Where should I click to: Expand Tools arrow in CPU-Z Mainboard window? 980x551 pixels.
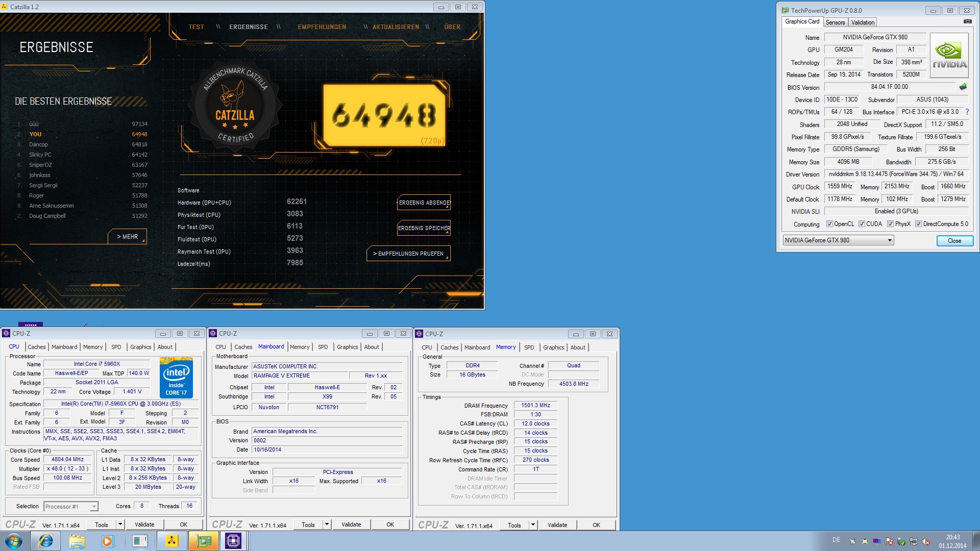[327, 524]
